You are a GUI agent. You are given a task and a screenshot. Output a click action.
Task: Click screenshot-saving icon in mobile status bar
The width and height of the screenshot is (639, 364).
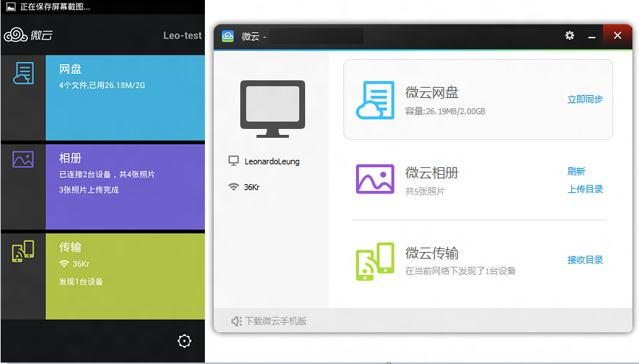(x=10, y=7)
